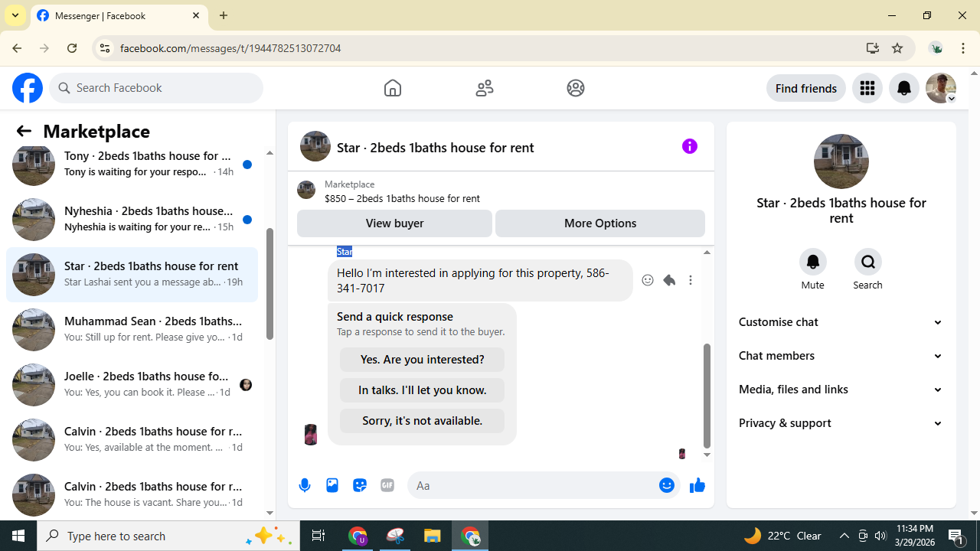The height and width of the screenshot is (551, 980).
Task: Open the Calvin chat saying Yes, available
Action: click(132, 439)
